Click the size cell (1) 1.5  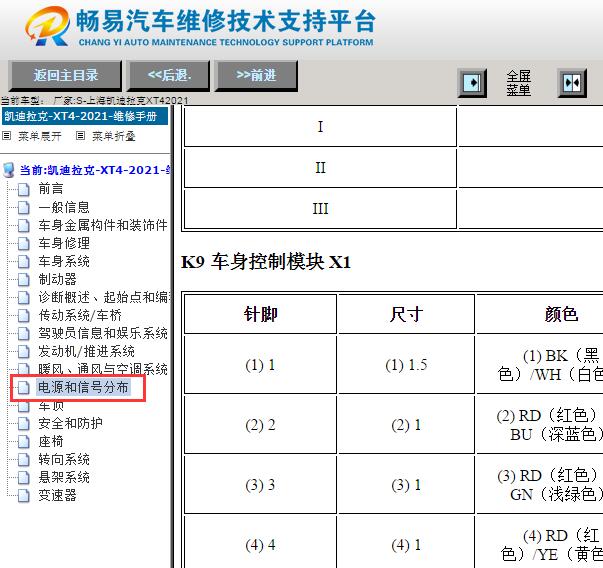[x=406, y=365]
